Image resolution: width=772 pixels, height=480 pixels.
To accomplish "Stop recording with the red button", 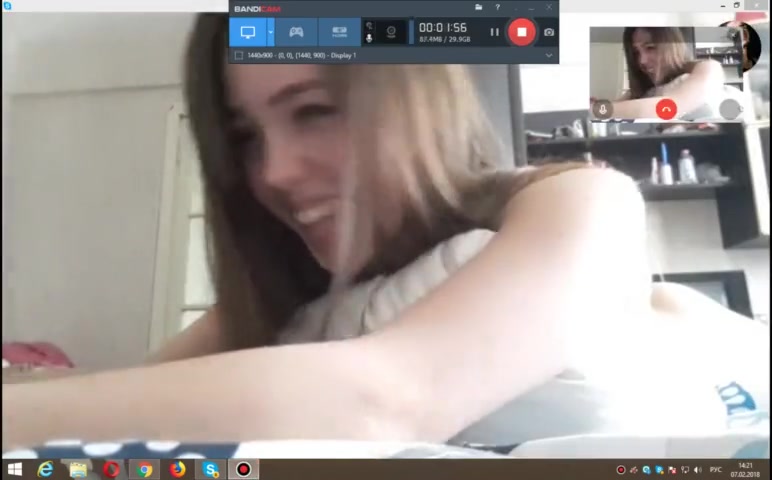I will coord(521,32).
